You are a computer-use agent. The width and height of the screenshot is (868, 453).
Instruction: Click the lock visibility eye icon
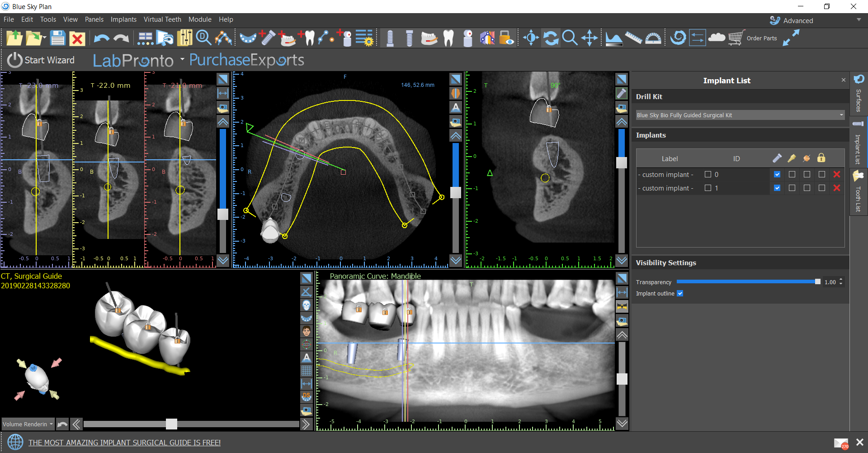506,38
